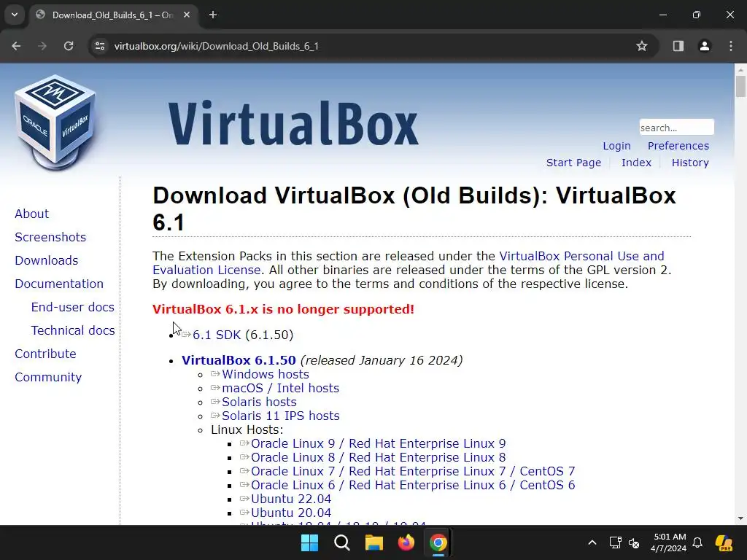Click the scrollbar up arrow
Screen dimensions: 747x560
pyautogui.click(x=740, y=69)
